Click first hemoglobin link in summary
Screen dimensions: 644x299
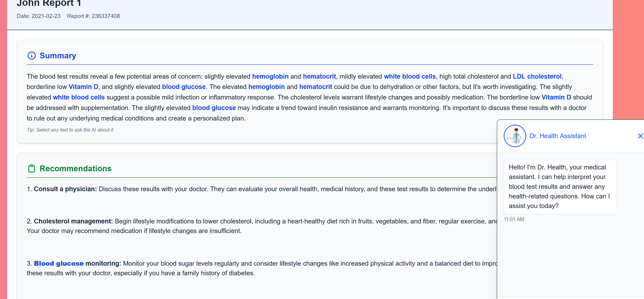click(x=270, y=76)
